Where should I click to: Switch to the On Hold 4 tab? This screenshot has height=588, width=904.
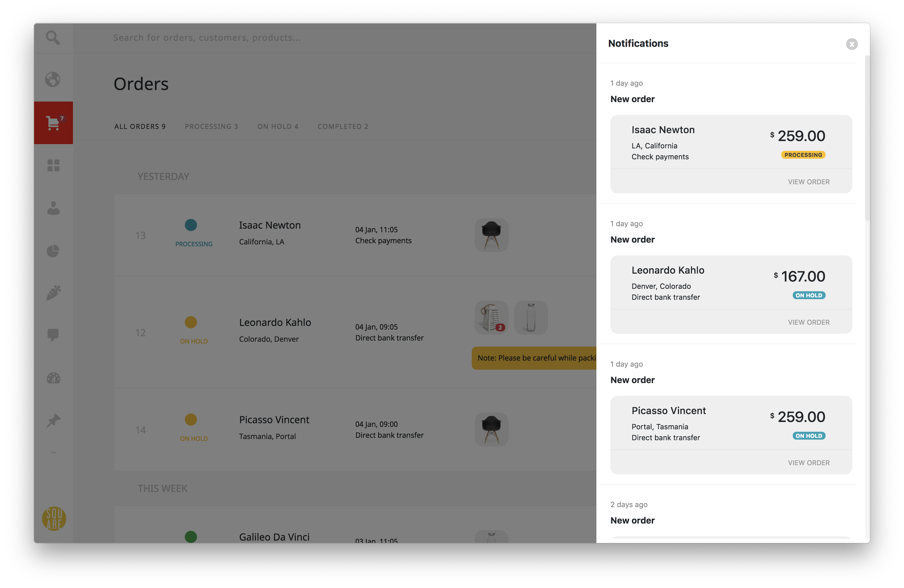click(x=278, y=126)
